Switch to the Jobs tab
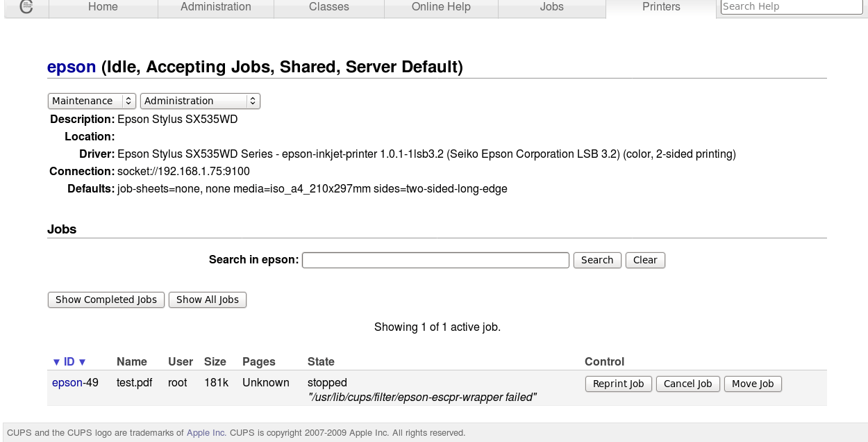This screenshot has height=442, width=868. (551, 7)
